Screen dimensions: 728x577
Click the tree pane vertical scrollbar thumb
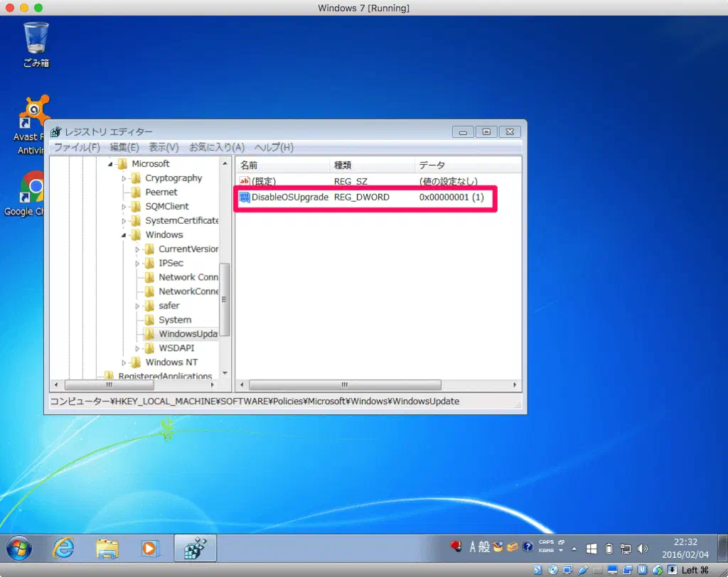click(x=225, y=299)
